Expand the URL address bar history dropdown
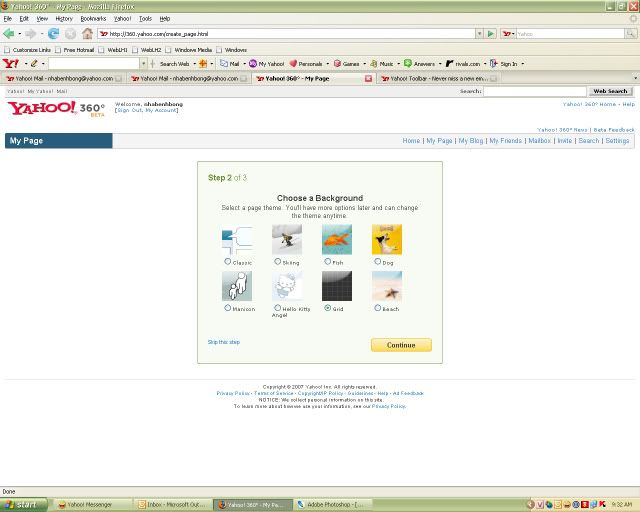The width and height of the screenshot is (640, 512). pos(479,34)
